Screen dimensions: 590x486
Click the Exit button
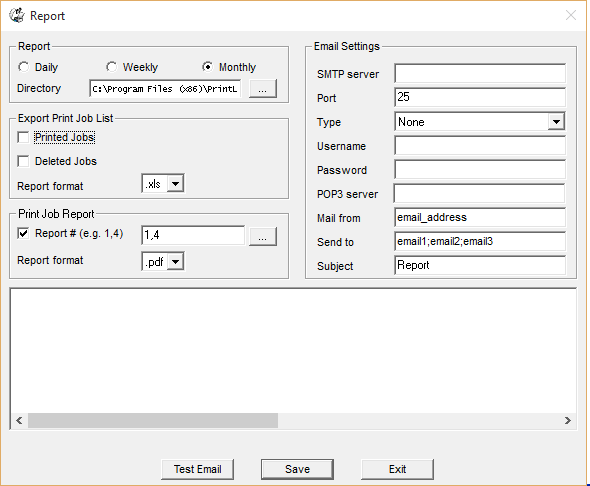[x=397, y=469]
